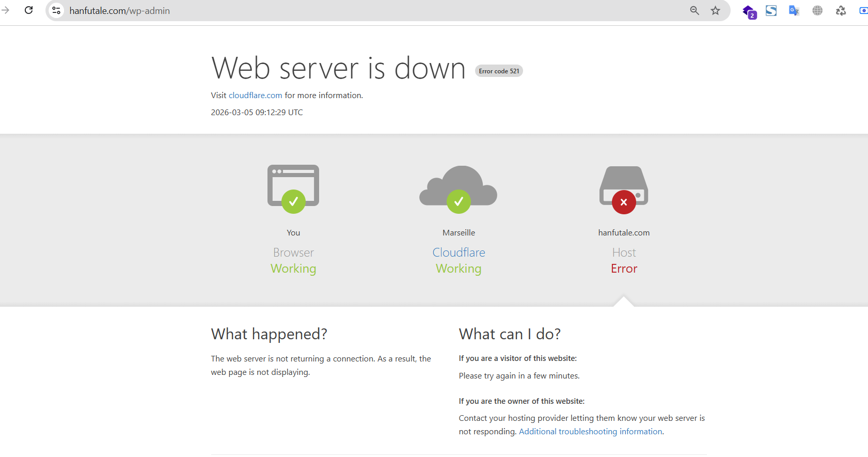Screen dimensions: 868x457
Task: View site information icon beside the URL
Action: click(56, 10)
